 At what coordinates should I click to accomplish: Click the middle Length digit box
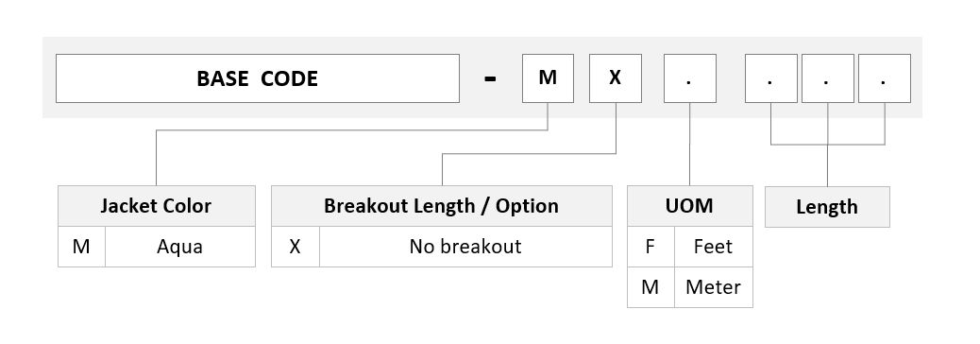(827, 78)
